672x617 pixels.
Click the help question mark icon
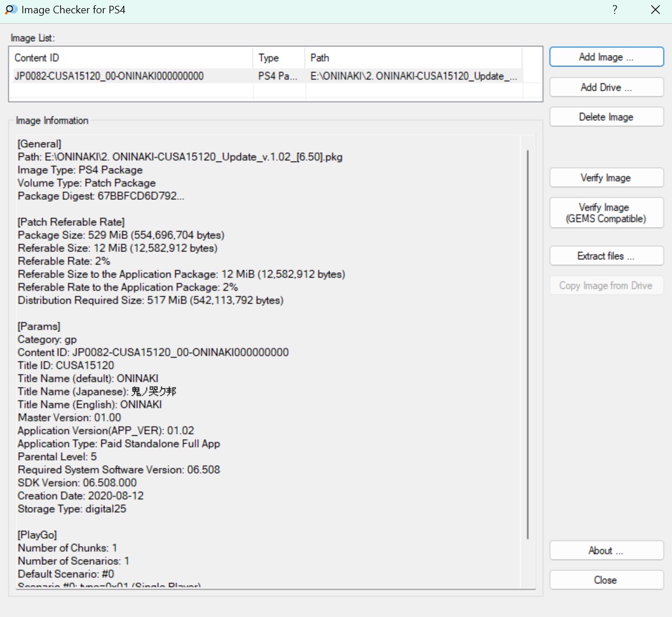pyautogui.click(x=615, y=10)
